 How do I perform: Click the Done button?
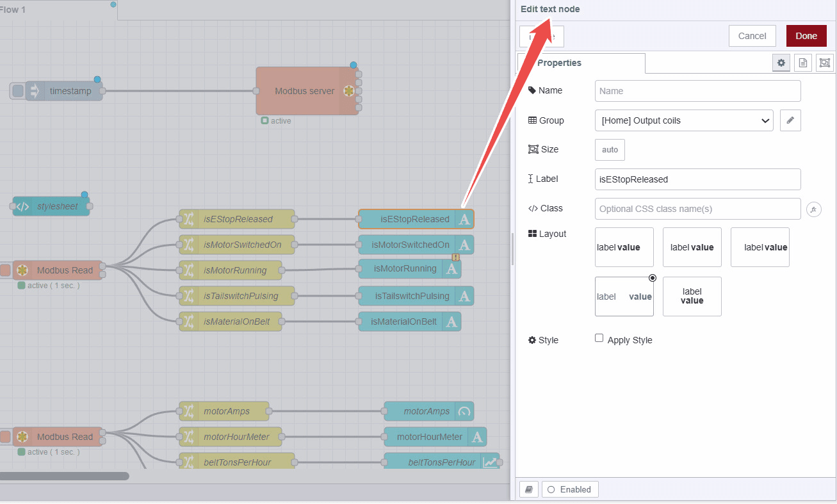[806, 36]
